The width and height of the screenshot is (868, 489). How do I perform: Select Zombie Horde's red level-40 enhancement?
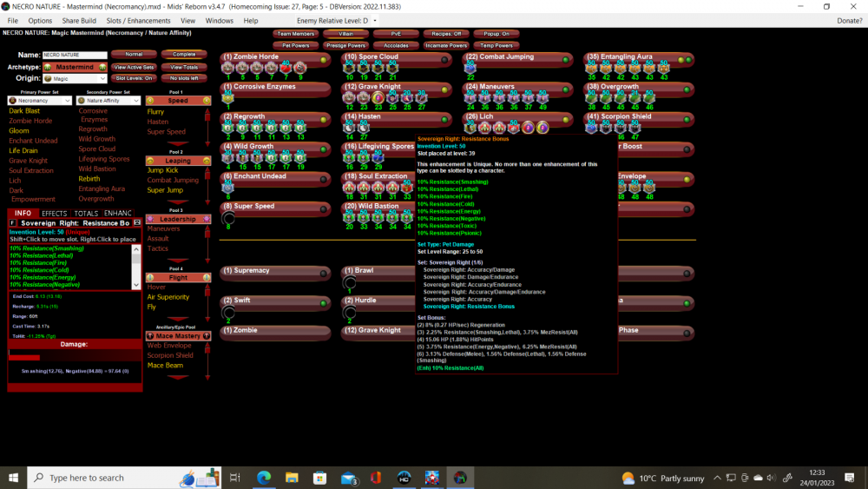[285, 68]
